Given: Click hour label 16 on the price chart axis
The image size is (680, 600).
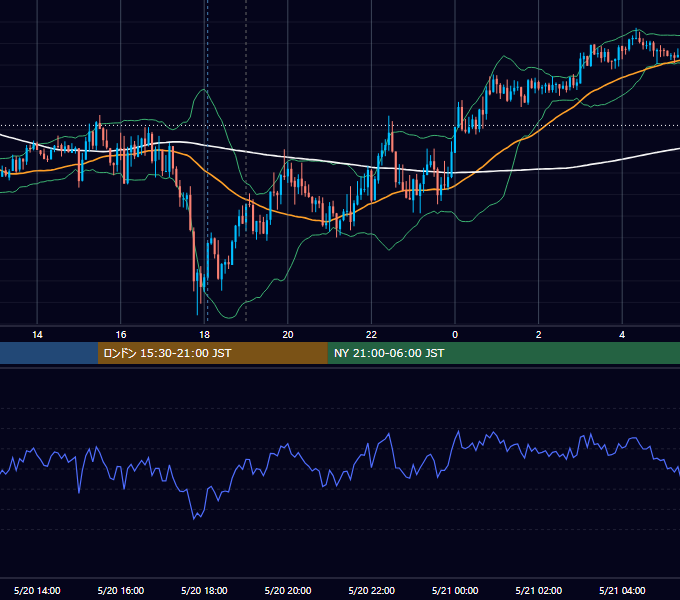Looking at the screenshot, I should pos(121,335).
